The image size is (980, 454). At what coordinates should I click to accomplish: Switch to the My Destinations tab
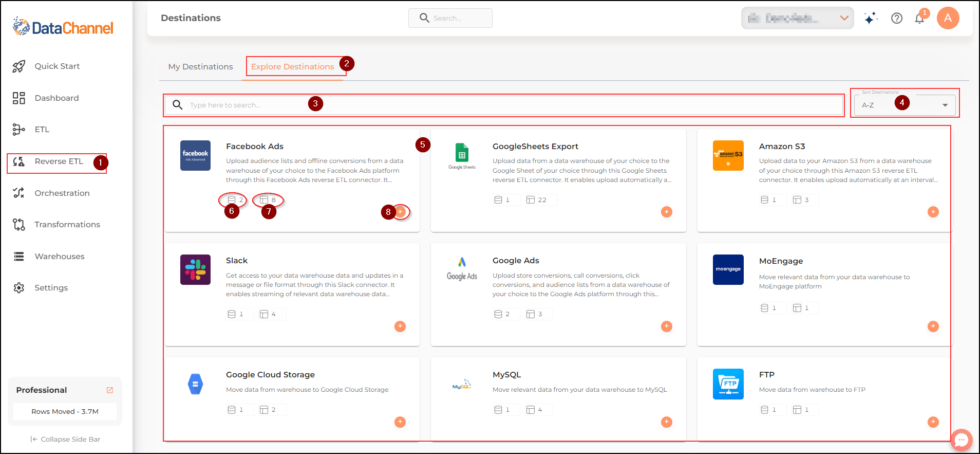coord(200,67)
